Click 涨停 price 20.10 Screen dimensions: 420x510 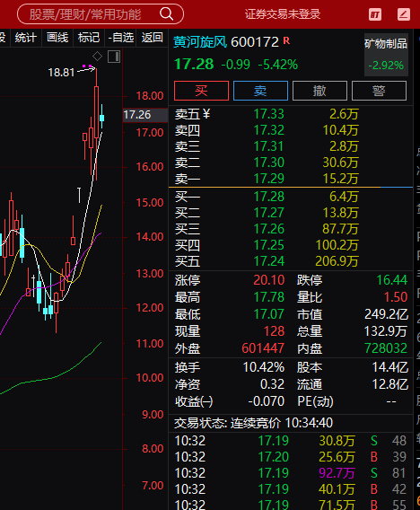click(x=269, y=280)
